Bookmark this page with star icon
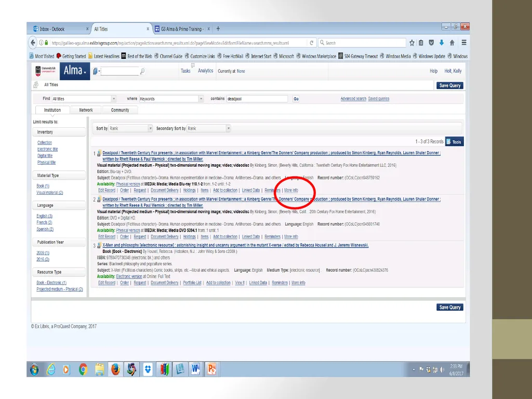Screen dimensions: 532x399 click(412, 43)
